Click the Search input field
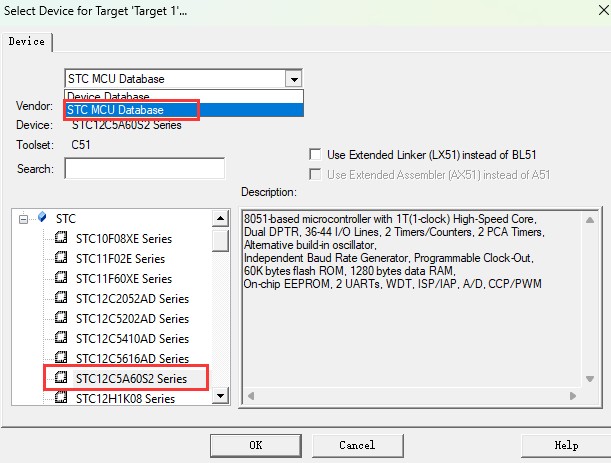This screenshot has width=611, height=463. [x=145, y=168]
